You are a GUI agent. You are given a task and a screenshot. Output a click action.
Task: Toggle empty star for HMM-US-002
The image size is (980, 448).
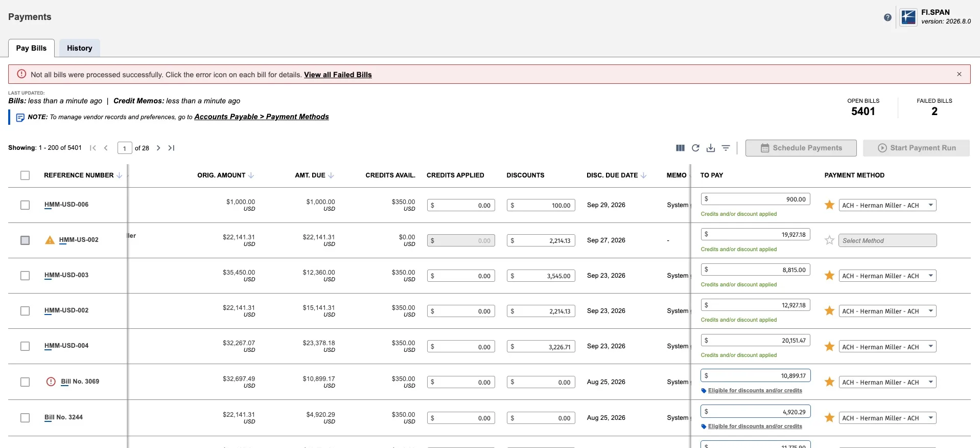click(830, 240)
